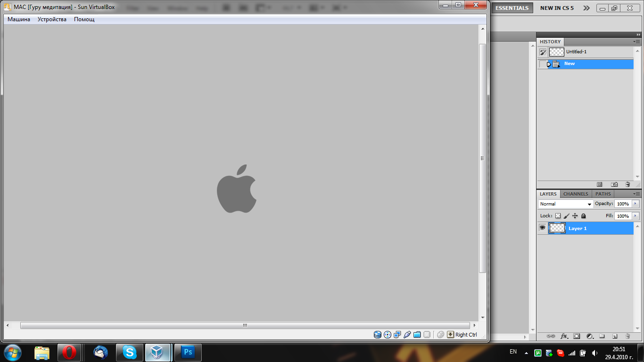Set history brush source box for New state
644x362 pixels.
543,64
